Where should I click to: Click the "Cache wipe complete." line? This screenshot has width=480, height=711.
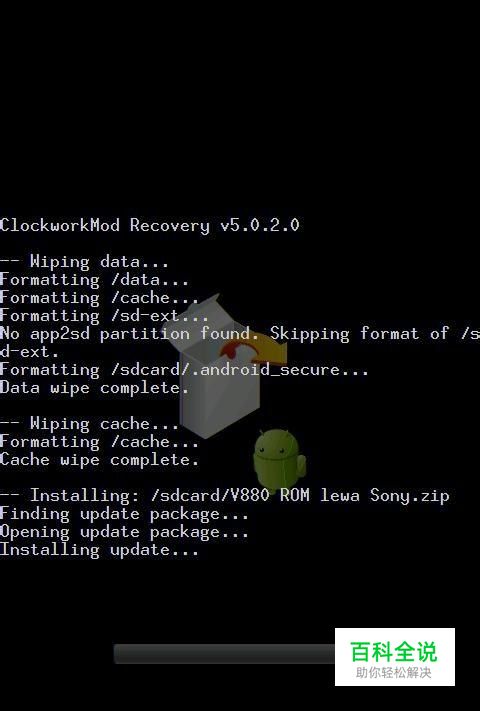[99, 460]
